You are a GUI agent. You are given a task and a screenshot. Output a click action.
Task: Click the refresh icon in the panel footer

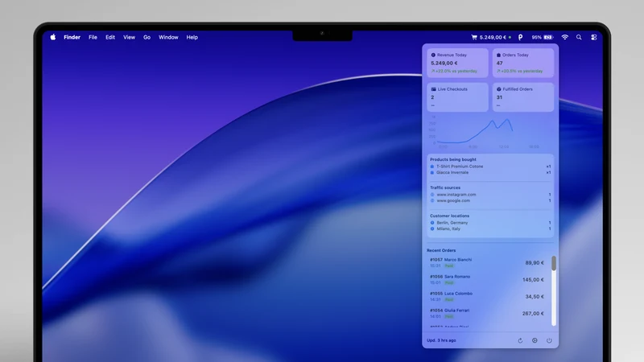(520, 340)
